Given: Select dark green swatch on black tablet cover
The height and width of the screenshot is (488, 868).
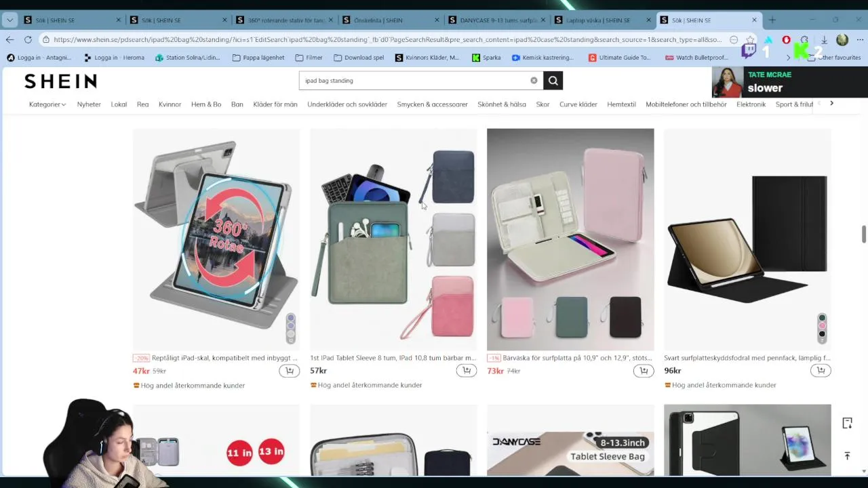Looking at the screenshot, I should (x=822, y=318).
